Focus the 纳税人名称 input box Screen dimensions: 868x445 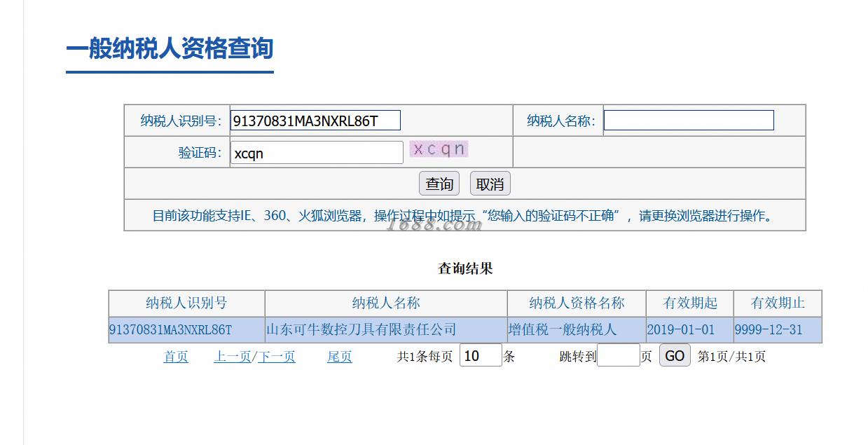coord(689,121)
